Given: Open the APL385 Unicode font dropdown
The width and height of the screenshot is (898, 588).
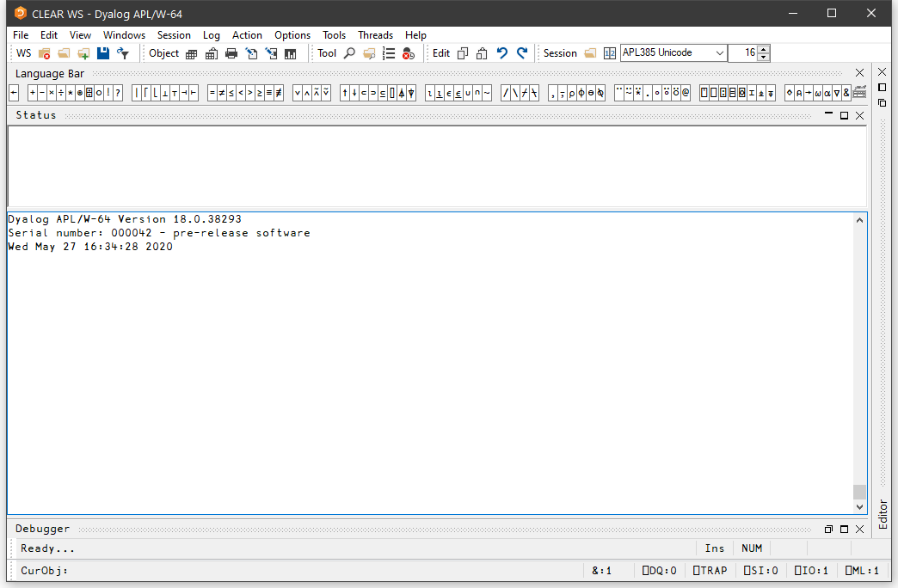Looking at the screenshot, I should pyautogui.click(x=720, y=53).
